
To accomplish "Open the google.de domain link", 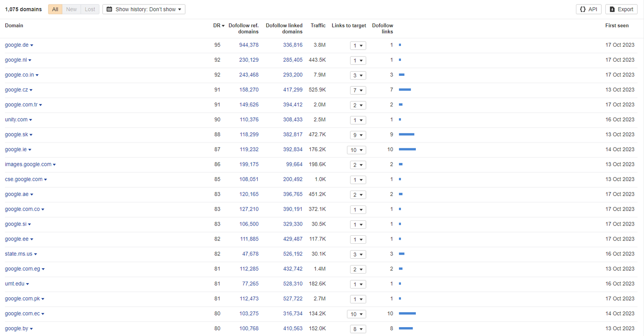I will 17,45.
